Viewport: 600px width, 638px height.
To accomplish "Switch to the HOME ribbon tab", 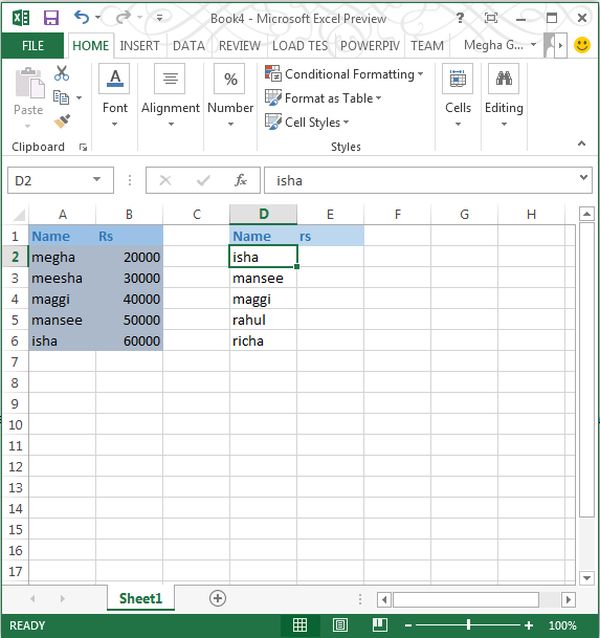I will coord(90,46).
